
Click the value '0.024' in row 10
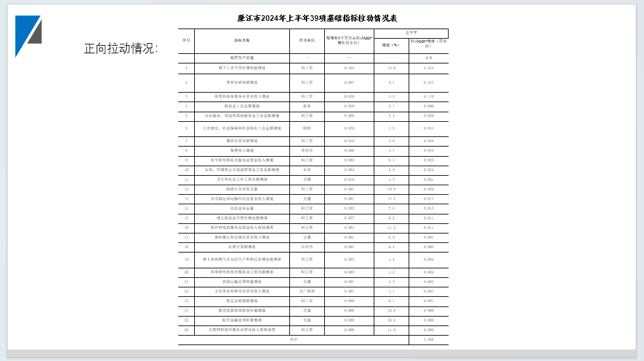(x=428, y=170)
